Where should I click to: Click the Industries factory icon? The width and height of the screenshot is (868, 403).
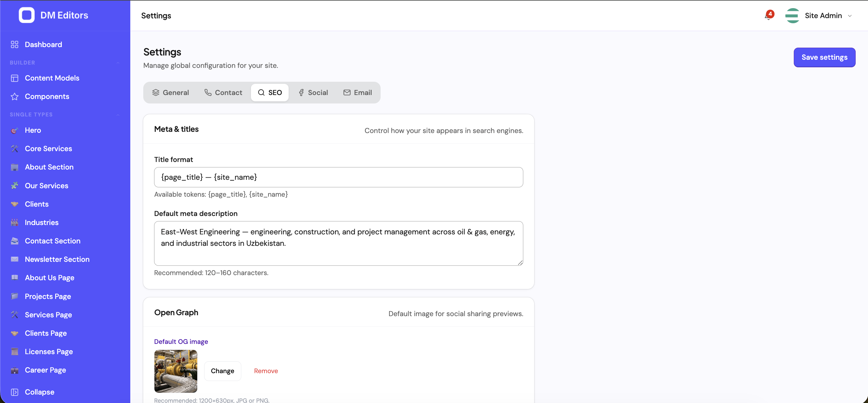(x=14, y=222)
